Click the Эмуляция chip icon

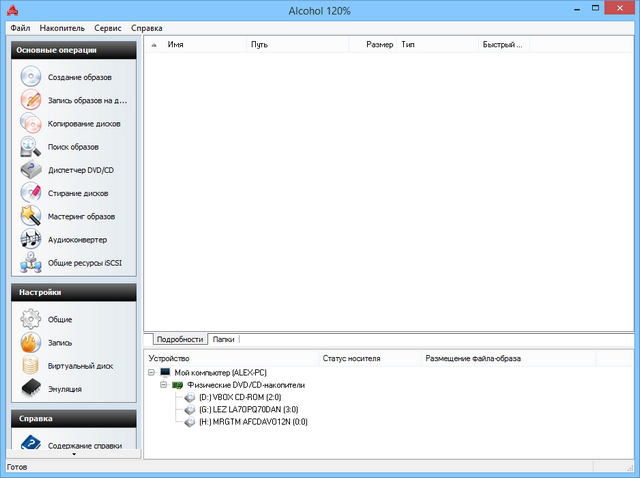(x=30, y=389)
